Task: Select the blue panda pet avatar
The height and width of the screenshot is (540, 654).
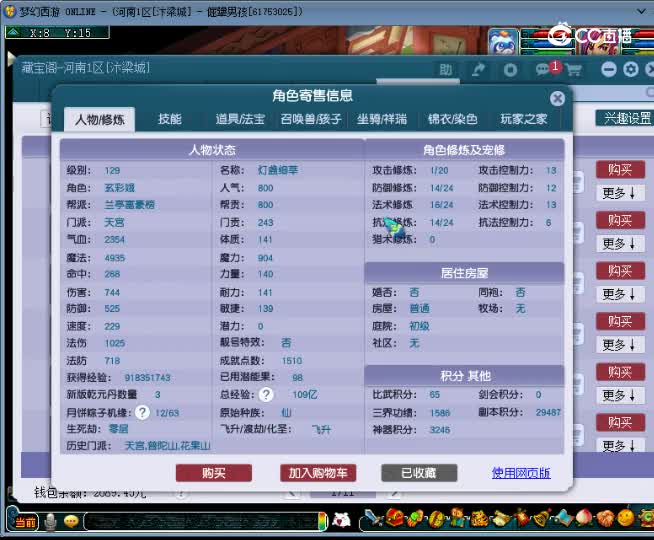Action: 503,41
